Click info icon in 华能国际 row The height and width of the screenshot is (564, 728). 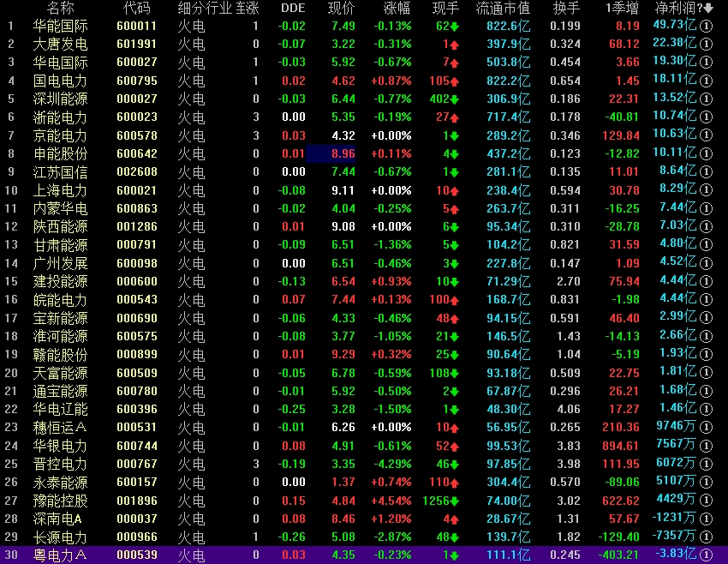tap(706, 26)
